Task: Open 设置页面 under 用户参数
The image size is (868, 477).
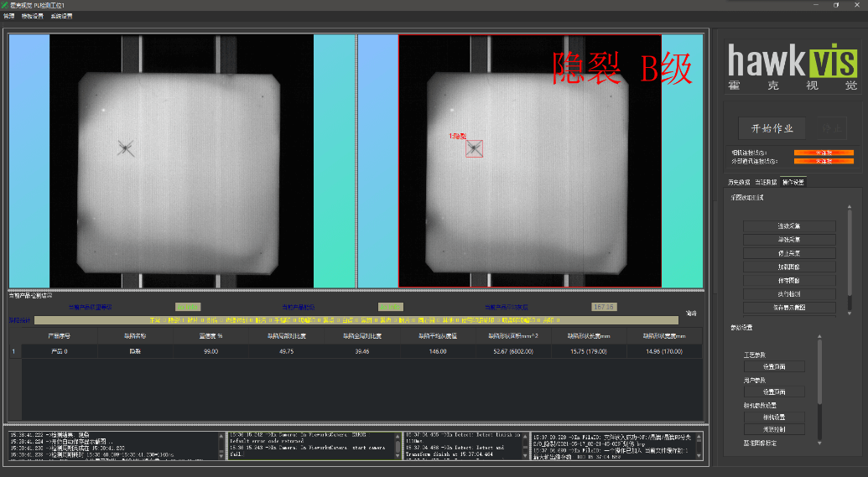Action: [x=774, y=391]
